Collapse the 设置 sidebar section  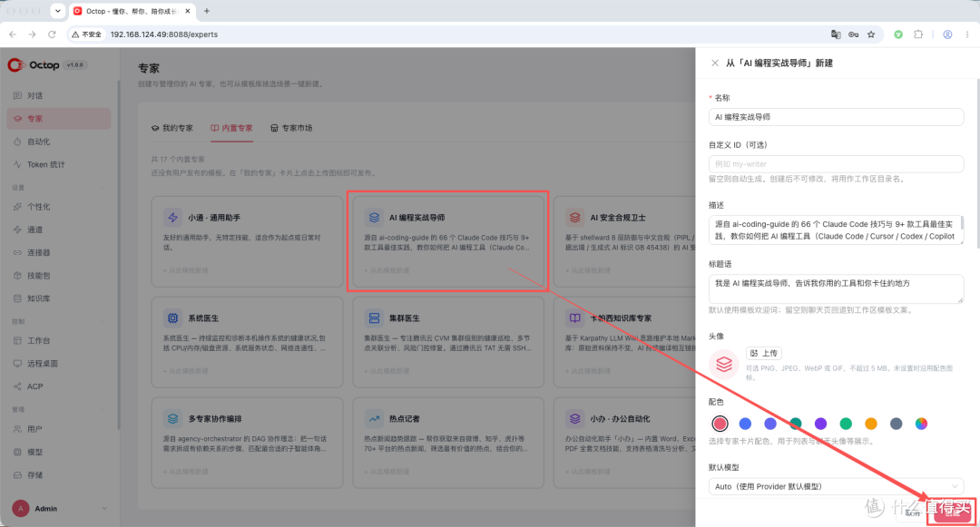[x=103, y=188]
